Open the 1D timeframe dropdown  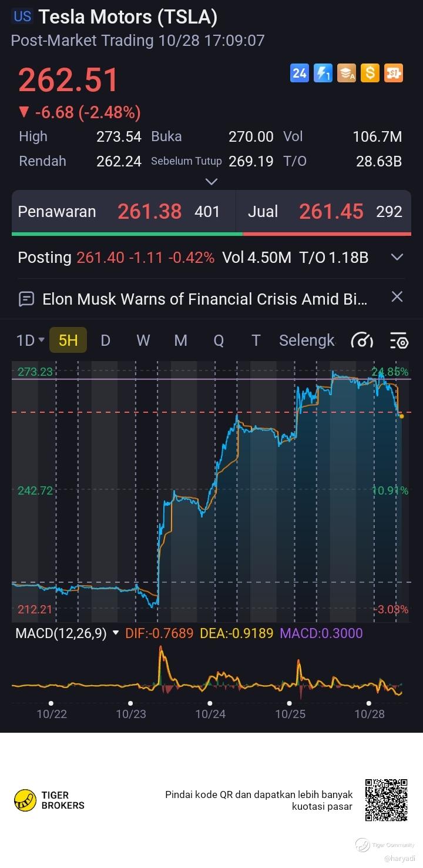click(31, 340)
